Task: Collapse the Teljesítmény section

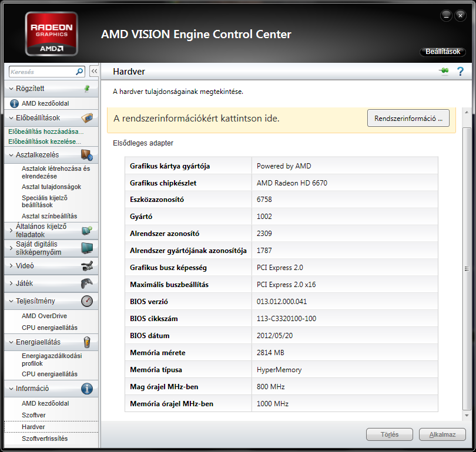Action: pos(11,301)
